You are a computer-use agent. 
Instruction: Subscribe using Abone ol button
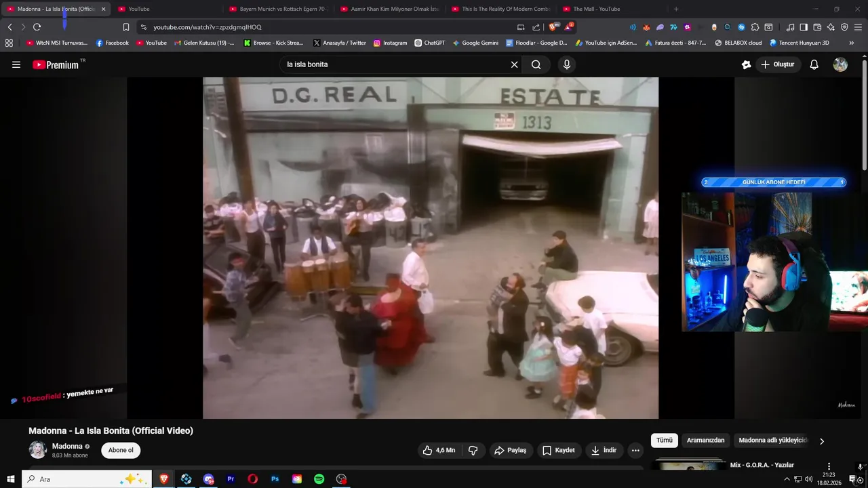[x=121, y=450]
